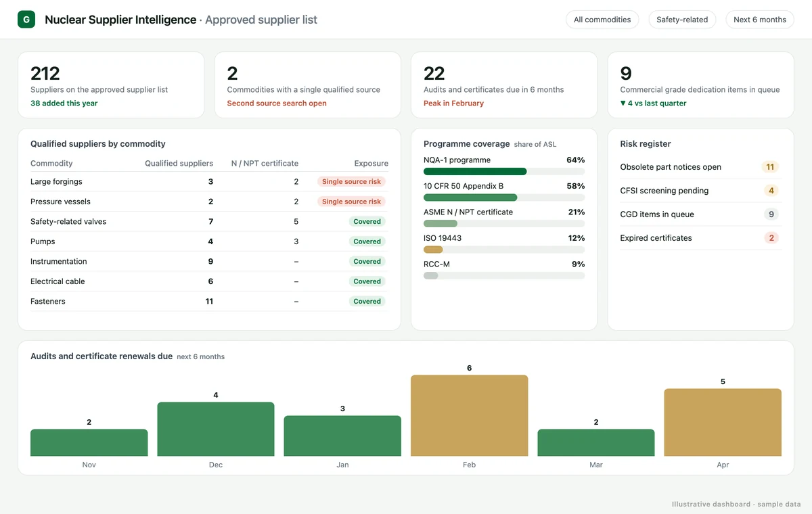Click the 11 obsolete notices count badge
Screen dimensions: 812x514
770,167
